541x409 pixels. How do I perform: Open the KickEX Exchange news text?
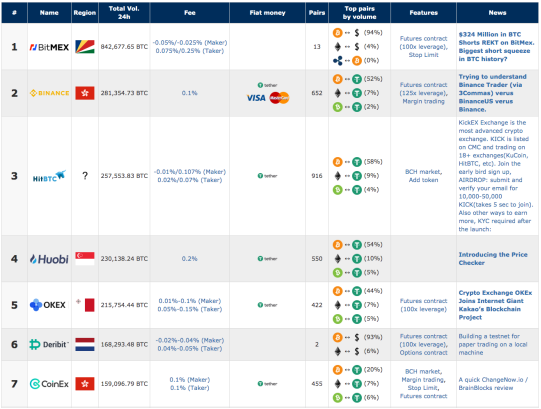click(496, 176)
